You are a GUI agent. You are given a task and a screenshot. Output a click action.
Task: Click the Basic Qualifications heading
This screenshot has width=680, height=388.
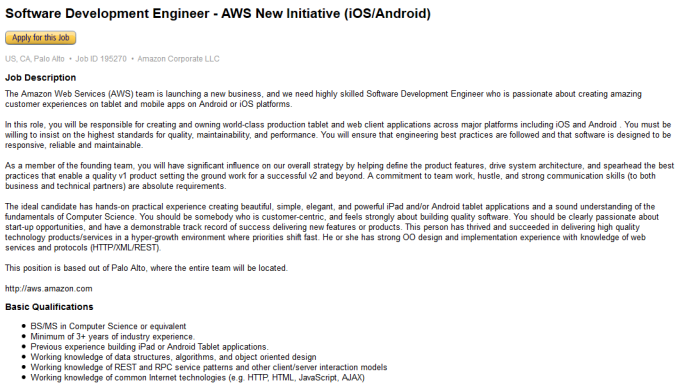click(49, 307)
